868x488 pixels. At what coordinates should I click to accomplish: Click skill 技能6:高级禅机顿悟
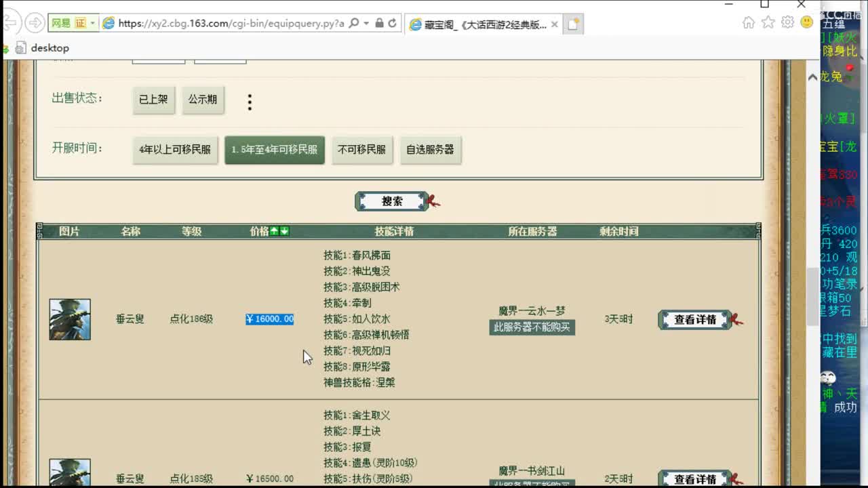(x=366, y=335)
